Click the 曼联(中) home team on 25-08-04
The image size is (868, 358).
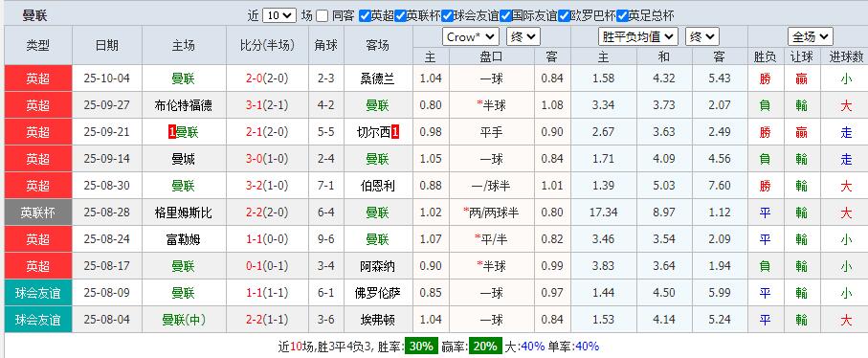pyautogui.click(x=183, y=320)
